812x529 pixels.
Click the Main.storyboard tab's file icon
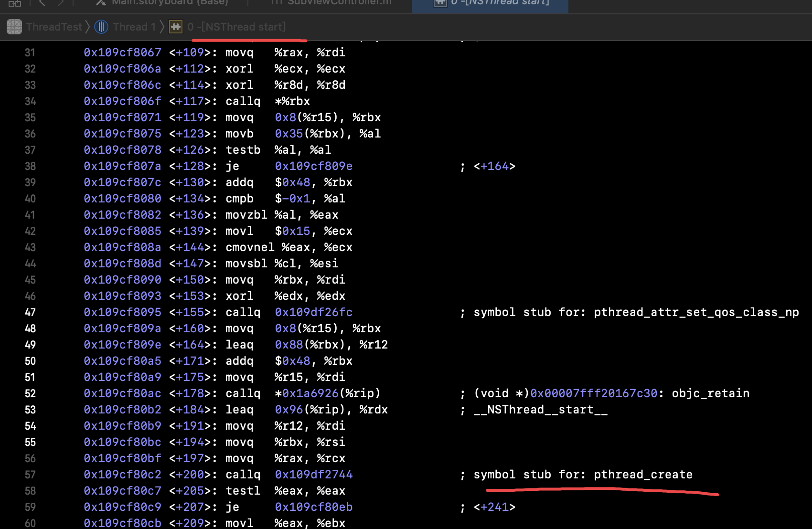(101, 3)
